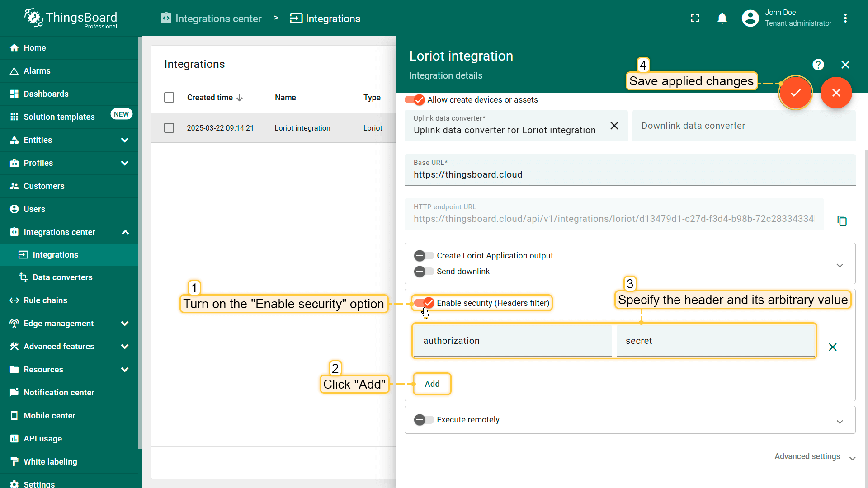Clear the Uplink data converter selection
Viewport: 868px width, 488px height.
614,126
